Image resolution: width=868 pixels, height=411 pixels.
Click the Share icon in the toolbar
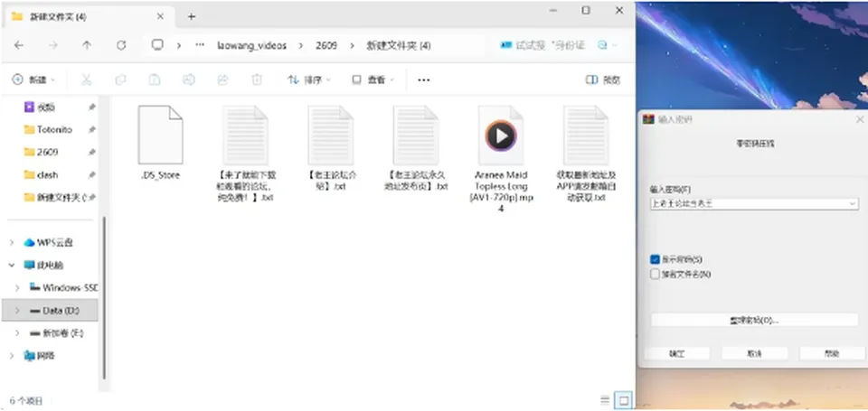point(223,79)
